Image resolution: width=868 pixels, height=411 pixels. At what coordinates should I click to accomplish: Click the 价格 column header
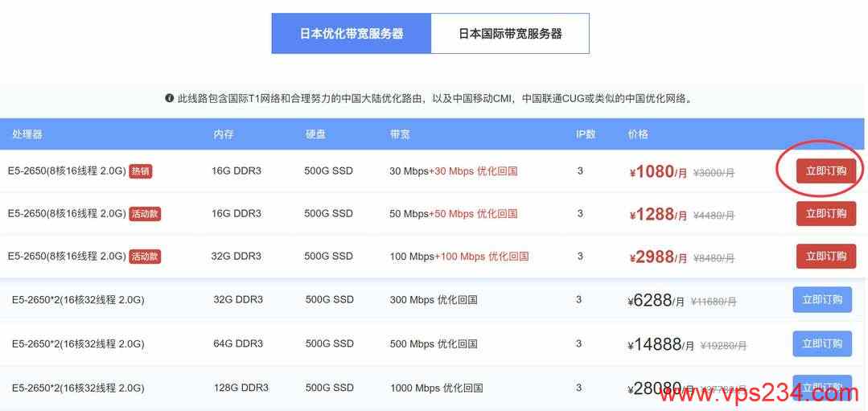pos(638,134)
